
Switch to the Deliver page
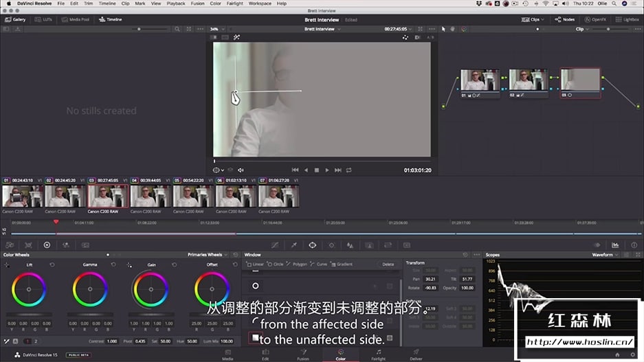[416, 354]
